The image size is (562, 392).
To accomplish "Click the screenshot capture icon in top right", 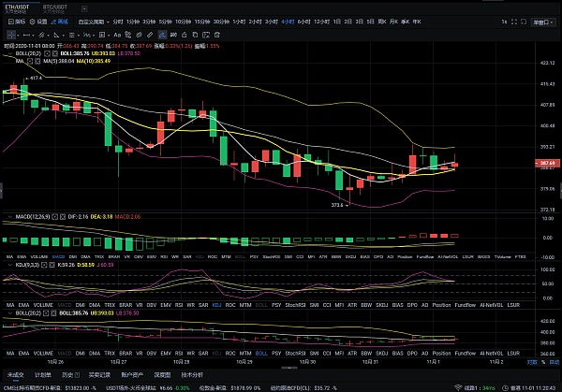I will click(x=524, y=22).
